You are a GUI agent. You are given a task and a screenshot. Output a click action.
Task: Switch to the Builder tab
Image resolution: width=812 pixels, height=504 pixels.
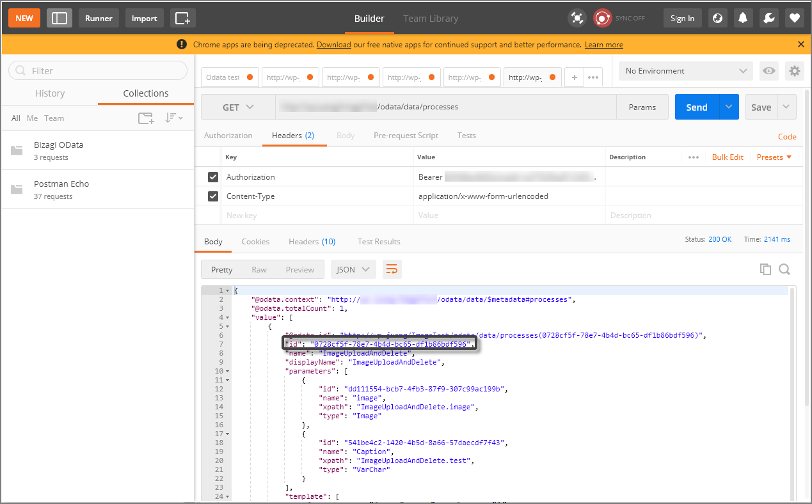tap(369, 19)
